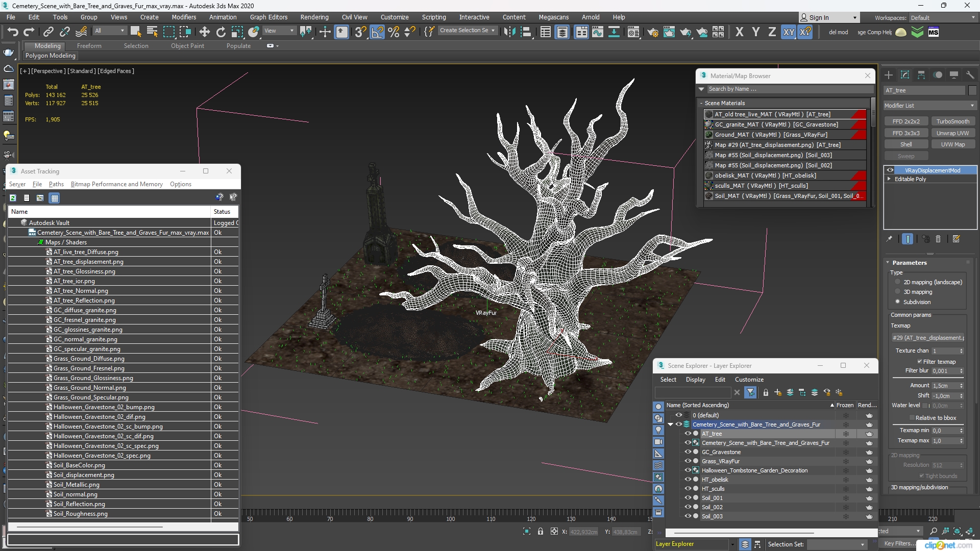The height and width of the screenshot is (551, 980).
Task: Toggle visibility of Grass_VRayFur layer
Action: 687,461
